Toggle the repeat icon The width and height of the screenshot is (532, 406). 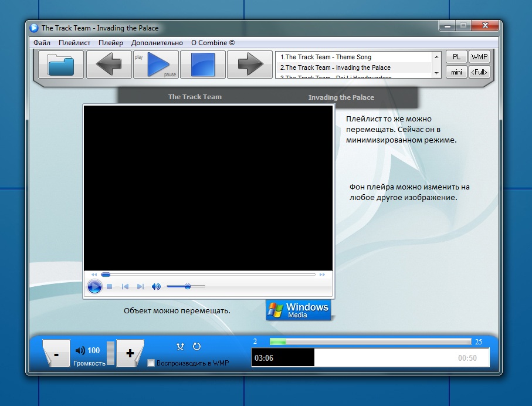click(x=196, y=346)
